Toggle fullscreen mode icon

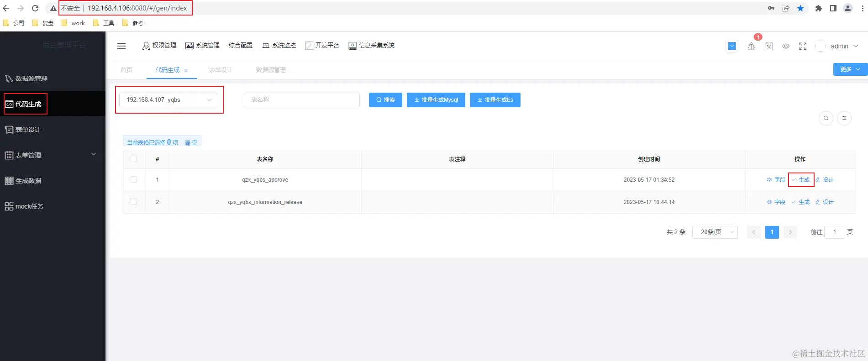[x=803, y=46]
